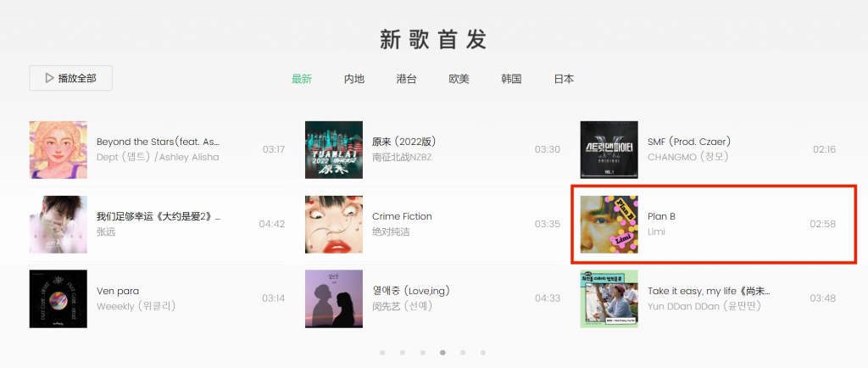The image size is (868, 368).
Task: Switch to the 欧美 tab
Action: (x=459, y=79)
